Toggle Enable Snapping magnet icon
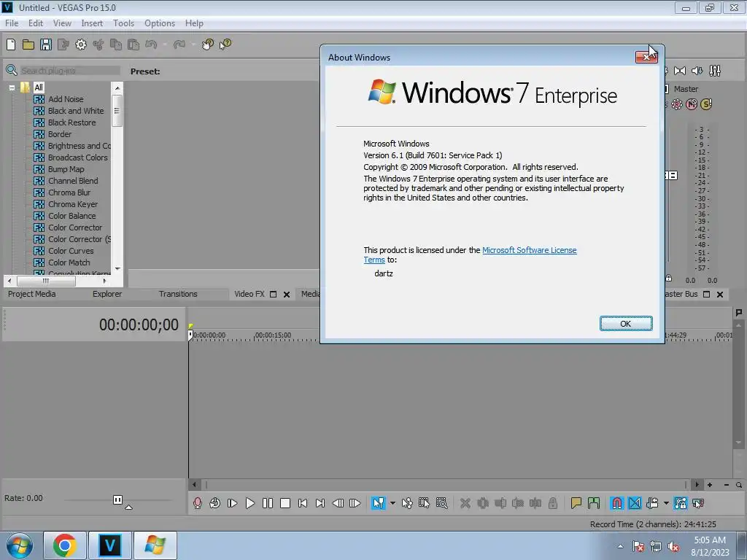This screenshot has height=560, width=747. click(617, 503)
